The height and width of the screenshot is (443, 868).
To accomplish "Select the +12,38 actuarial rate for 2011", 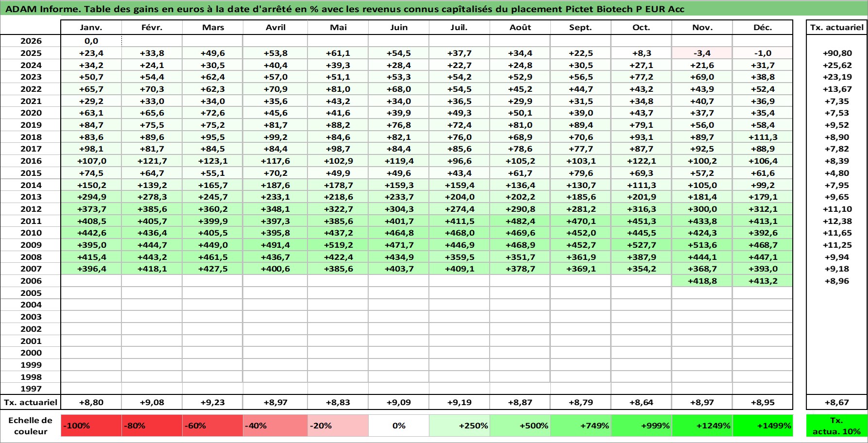I will [836, 221].
